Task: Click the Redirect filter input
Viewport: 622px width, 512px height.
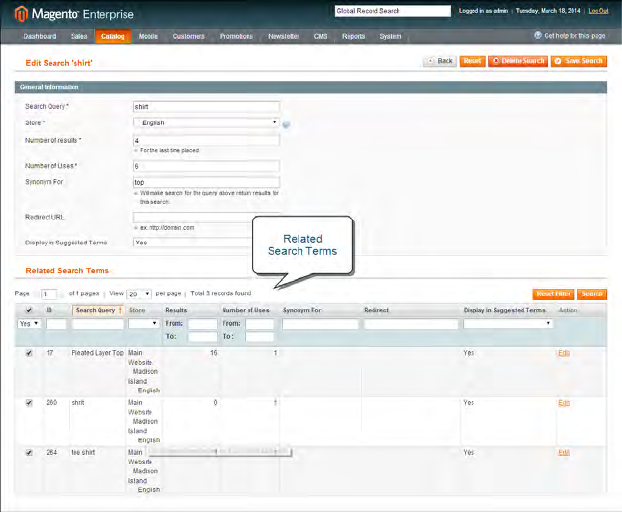Action: coord(411,324)
